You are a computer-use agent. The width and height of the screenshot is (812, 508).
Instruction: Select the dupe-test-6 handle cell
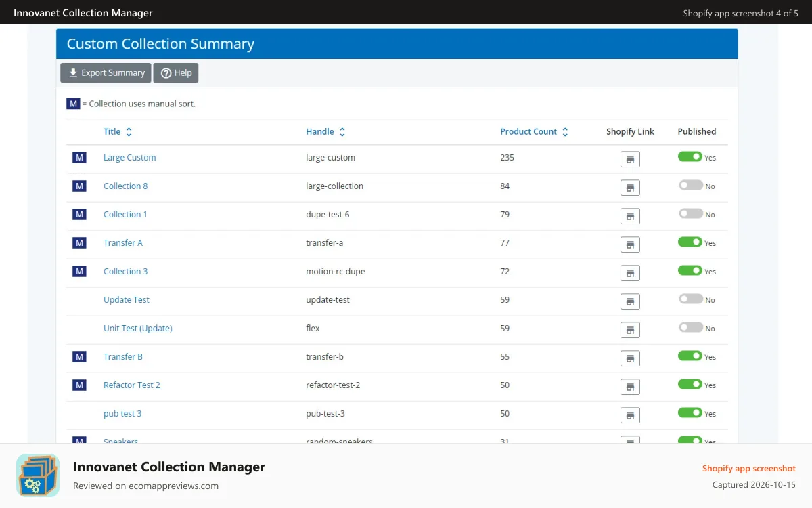point(328,215)
